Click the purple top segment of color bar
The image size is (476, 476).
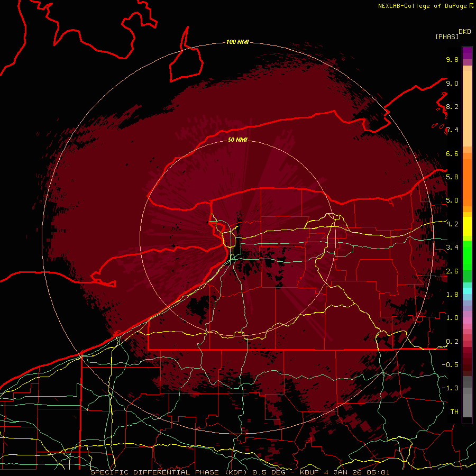[467, 53]
